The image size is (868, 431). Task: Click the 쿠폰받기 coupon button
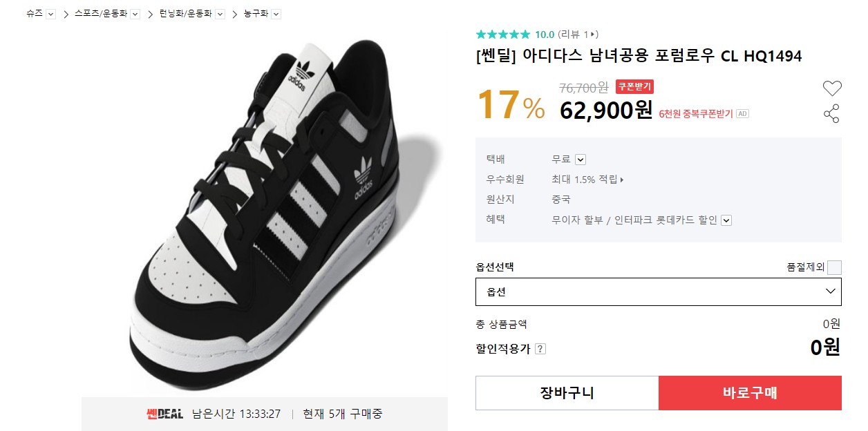(x=634, y=86)
